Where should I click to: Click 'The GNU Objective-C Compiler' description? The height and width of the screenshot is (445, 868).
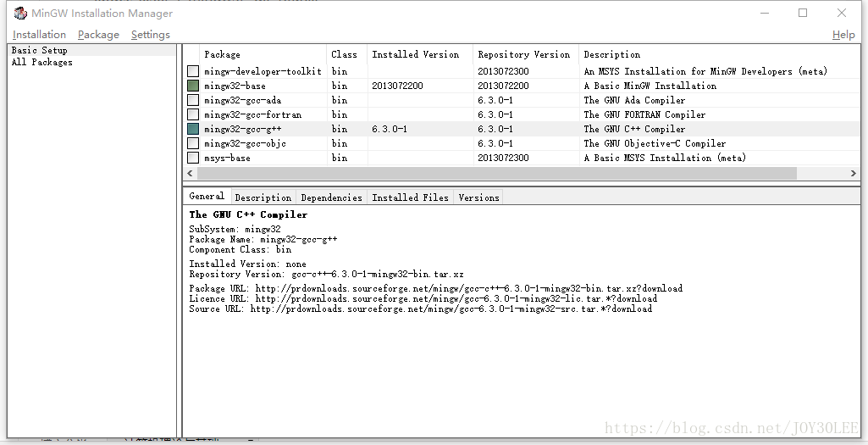click(655, 143)
